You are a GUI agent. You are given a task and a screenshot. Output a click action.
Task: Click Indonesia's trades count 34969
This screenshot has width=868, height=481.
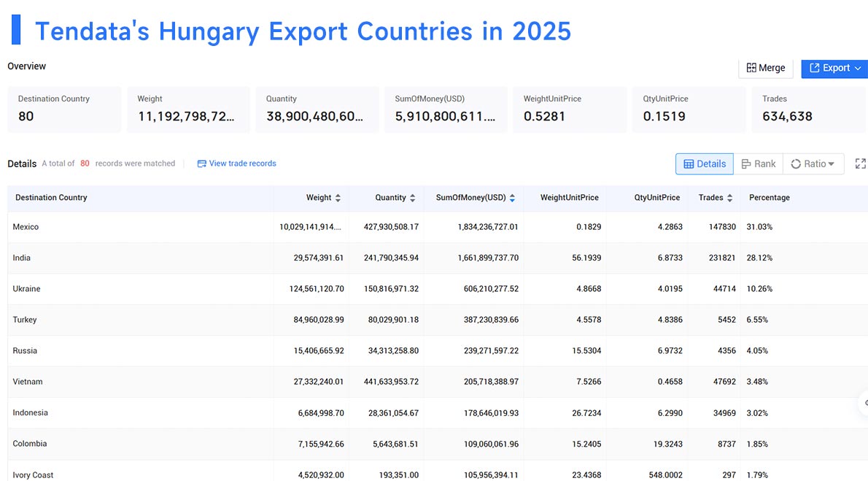(724, 413)
